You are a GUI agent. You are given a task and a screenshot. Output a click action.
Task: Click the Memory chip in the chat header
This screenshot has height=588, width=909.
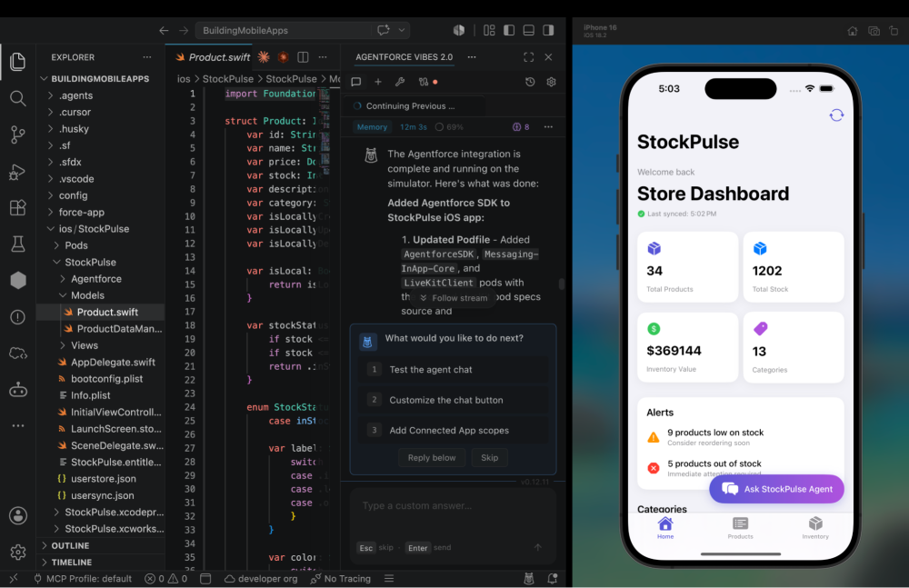pyautogui.click(x=372, y=127)
